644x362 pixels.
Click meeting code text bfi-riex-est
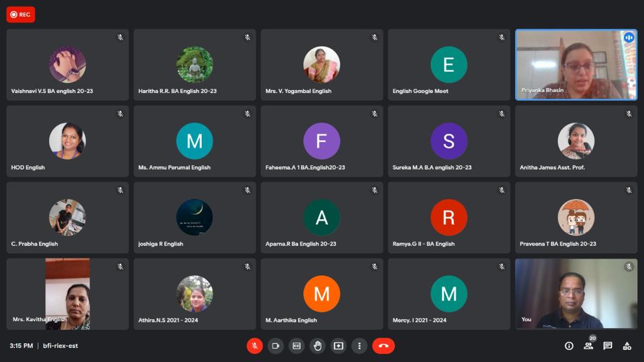pyautogui.click(x=60, y=346)
